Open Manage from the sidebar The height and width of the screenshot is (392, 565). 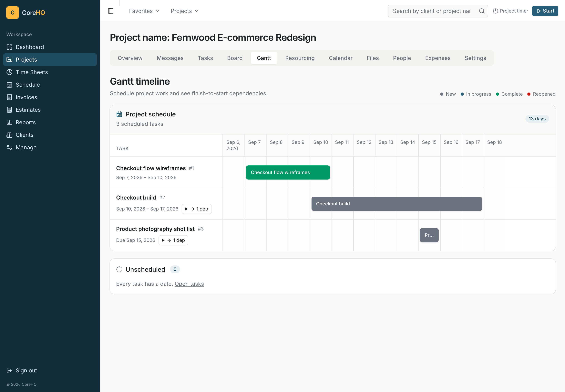(x=50, y=147)
